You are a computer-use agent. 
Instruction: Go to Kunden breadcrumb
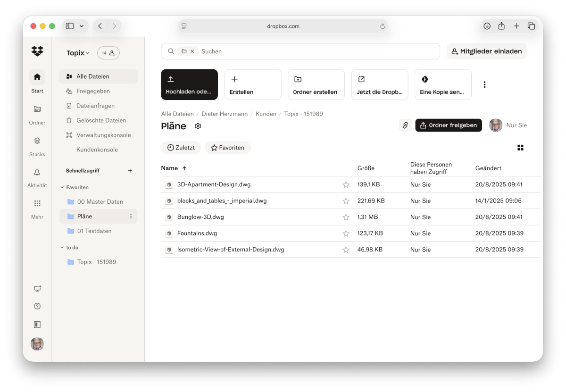click(266, 114)
